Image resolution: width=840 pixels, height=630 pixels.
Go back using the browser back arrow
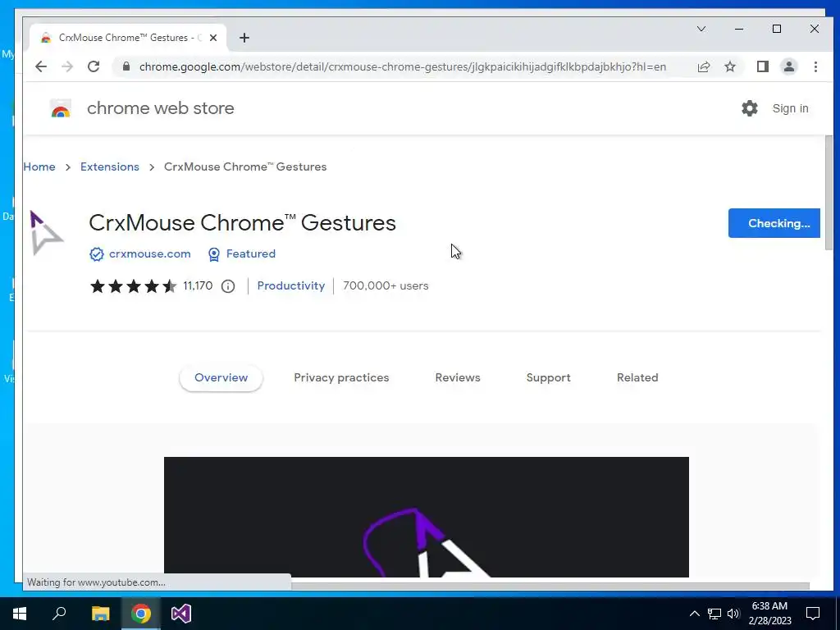click(41, 66)
